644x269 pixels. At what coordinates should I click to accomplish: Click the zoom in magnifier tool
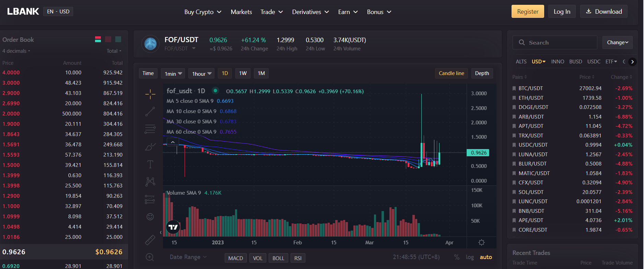(150, 257)
